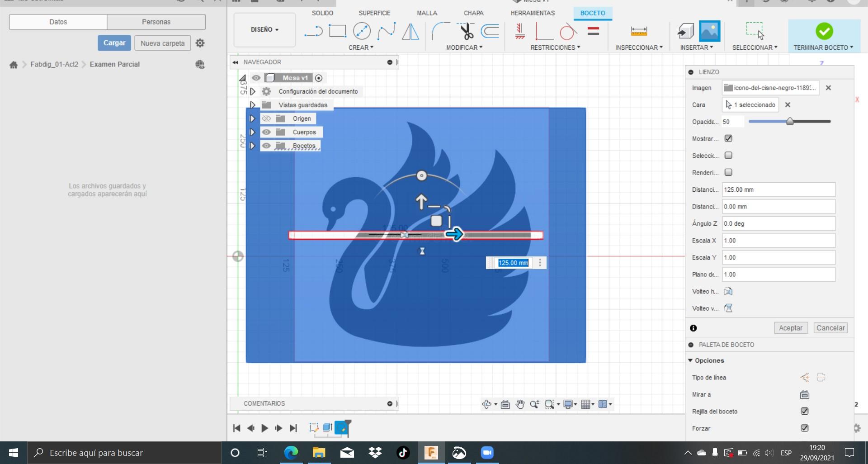
Task: Select the Offset tool in Modificar
Action: (x=490, y=31)
